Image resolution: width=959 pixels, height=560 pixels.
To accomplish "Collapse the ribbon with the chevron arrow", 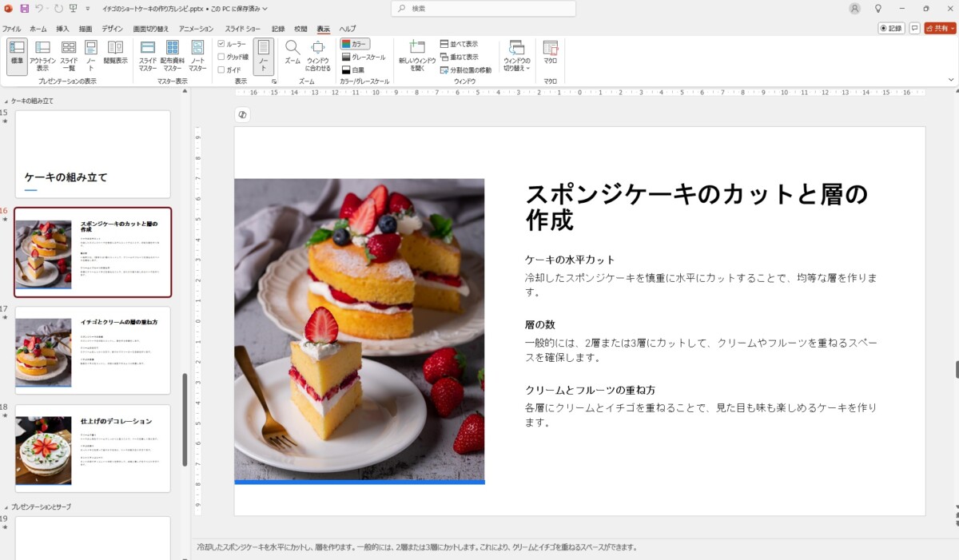I will [950, 80].
